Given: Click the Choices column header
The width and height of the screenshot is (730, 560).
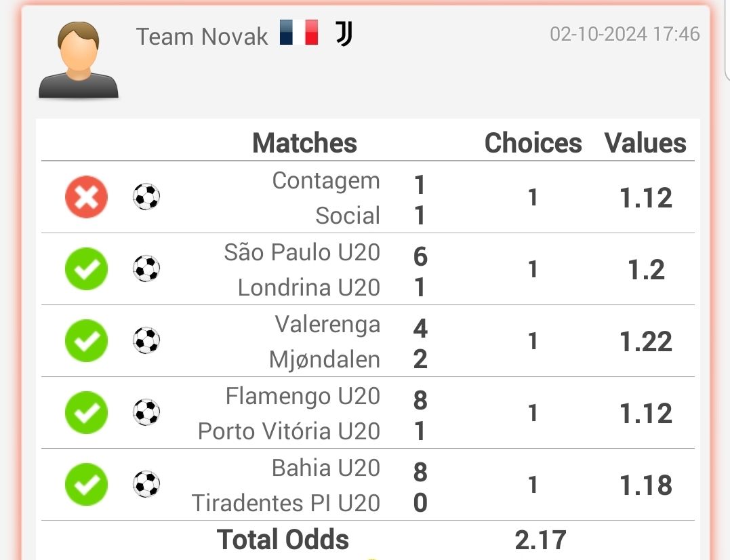Looking at the screenshot, I should click(x=533, y=142).
